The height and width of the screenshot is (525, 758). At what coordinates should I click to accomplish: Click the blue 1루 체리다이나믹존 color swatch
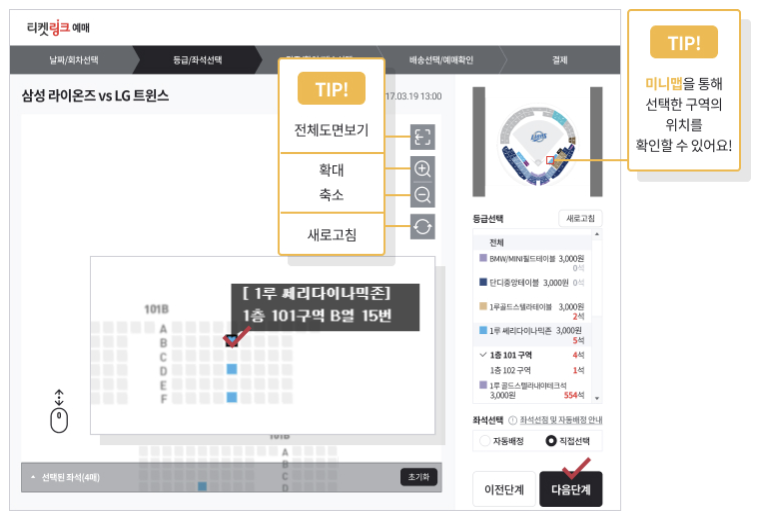(483, 330)
